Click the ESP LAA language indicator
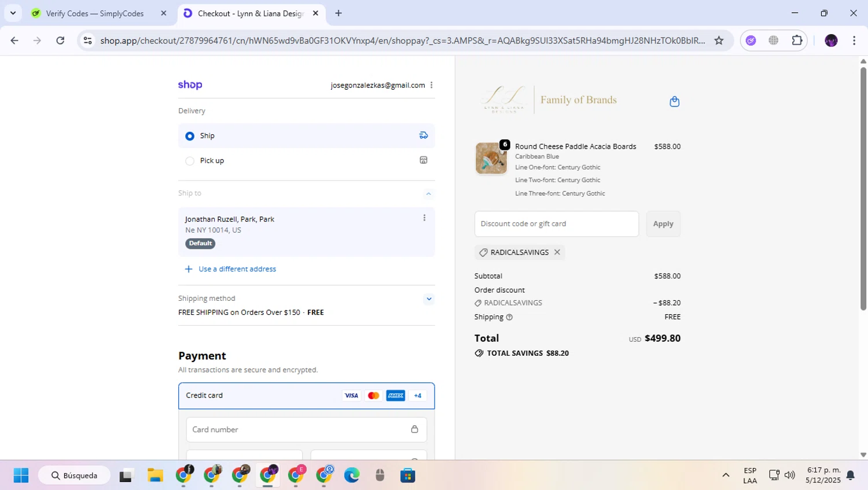Screen dimensions: 868x490 click(750, 476)
